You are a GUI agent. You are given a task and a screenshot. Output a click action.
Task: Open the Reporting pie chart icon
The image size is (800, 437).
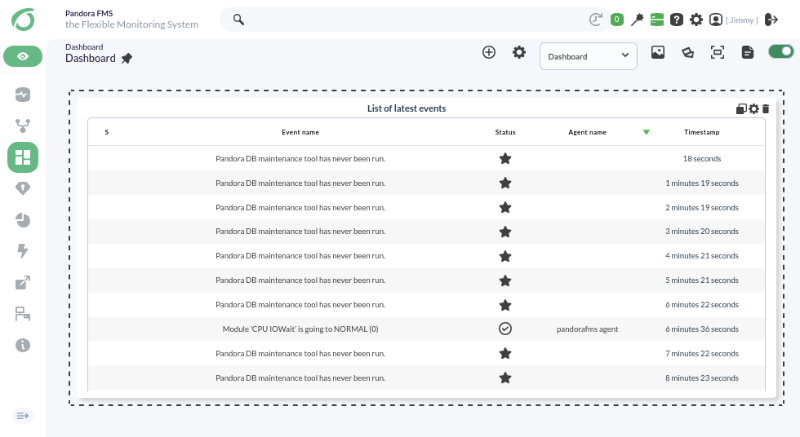22,220
